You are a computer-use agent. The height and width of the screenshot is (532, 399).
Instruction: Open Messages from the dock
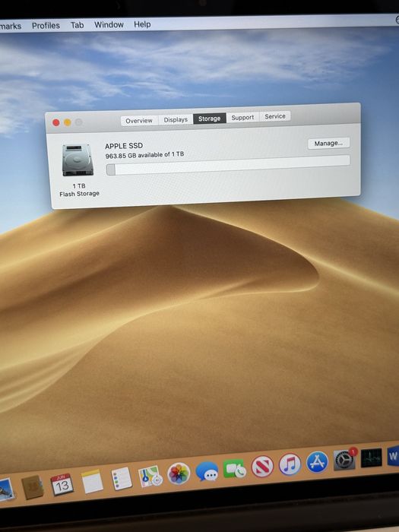pyautogui.click(x=207, y=471)
